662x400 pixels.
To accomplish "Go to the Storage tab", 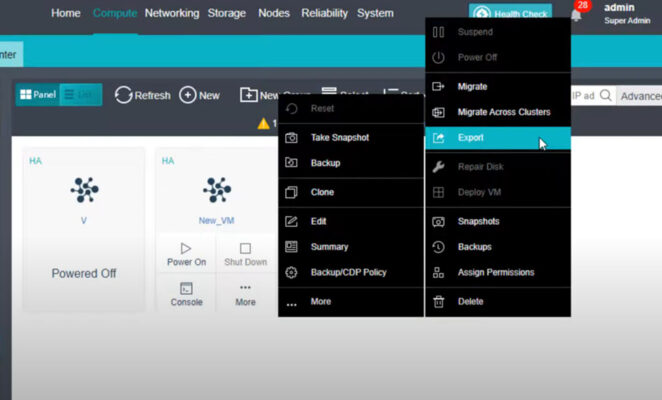I will [226, 13].
